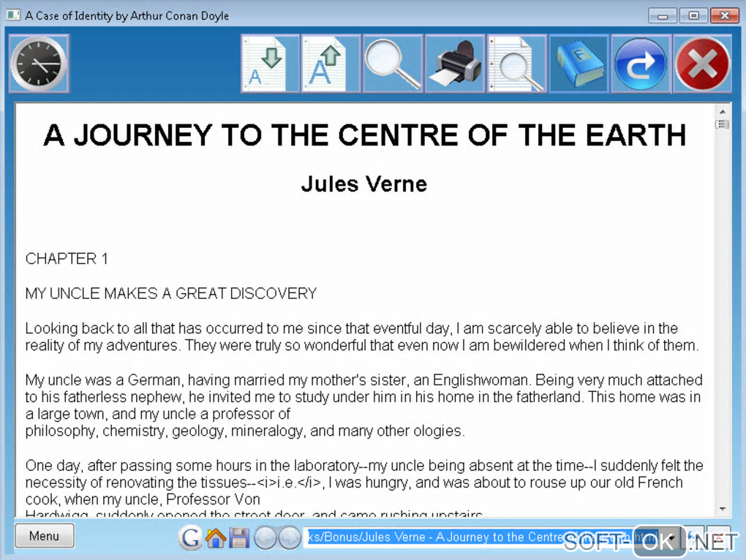The width and height of the screenshot is (746, 560).
Task: Click the blue curved arrow icon
Action: click(641, 63)
